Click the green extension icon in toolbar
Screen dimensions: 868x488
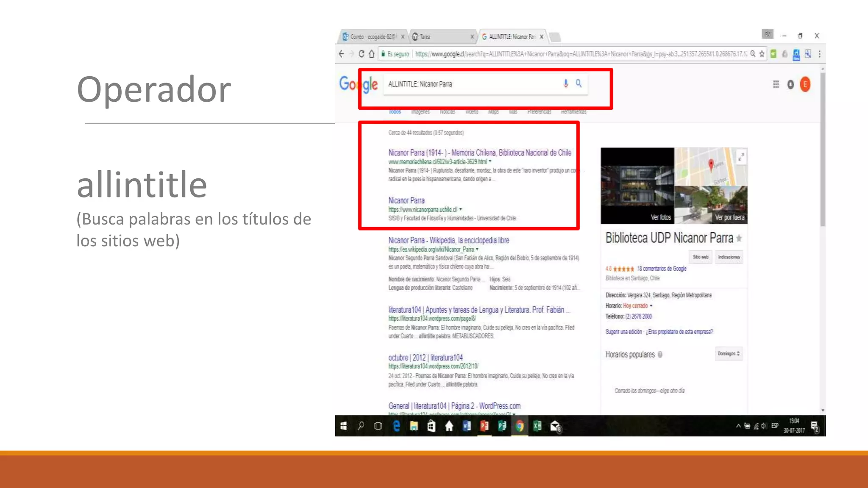click(773, 54)
